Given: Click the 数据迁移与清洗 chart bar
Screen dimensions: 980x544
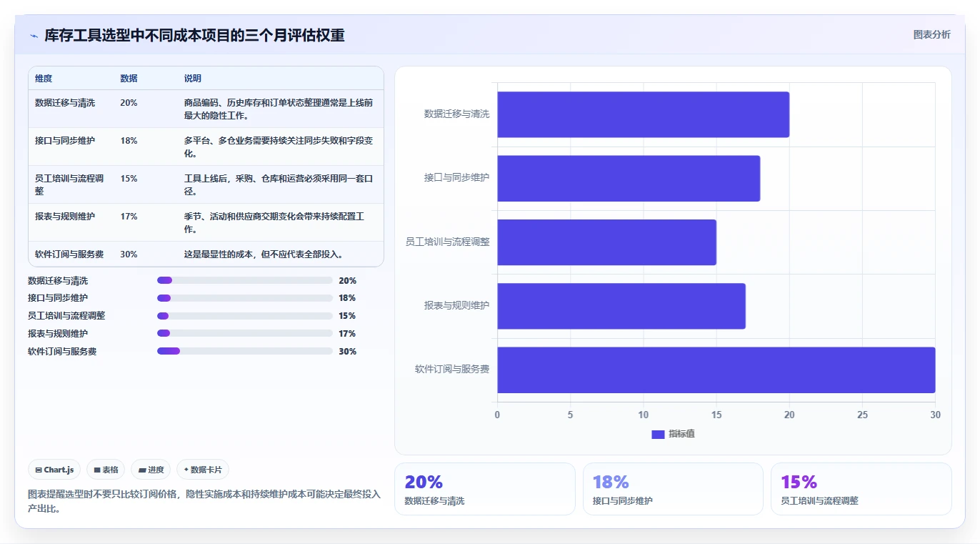Looking at the screenshot, I should [643, 114].
